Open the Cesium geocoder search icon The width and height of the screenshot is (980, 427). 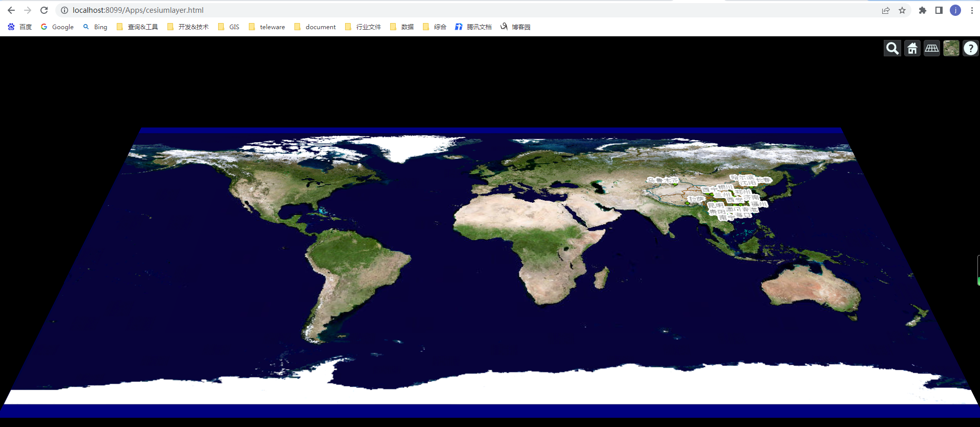click(x=892, y=48)
